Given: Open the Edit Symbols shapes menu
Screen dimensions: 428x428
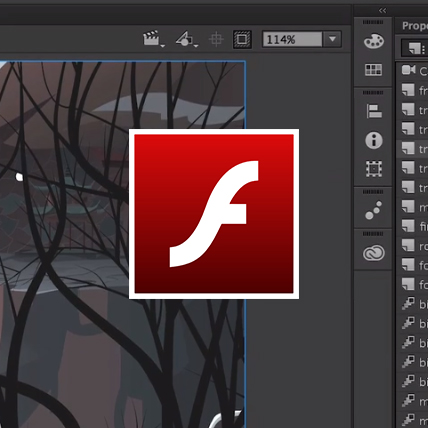Looking at the screenshot, I should 186,39.
